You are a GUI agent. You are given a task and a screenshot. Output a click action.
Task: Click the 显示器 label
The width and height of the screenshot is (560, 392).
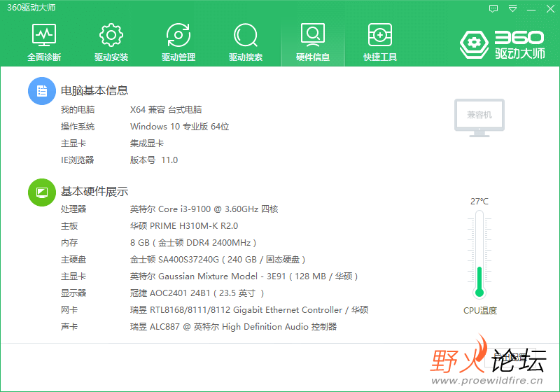pos(73,293)
